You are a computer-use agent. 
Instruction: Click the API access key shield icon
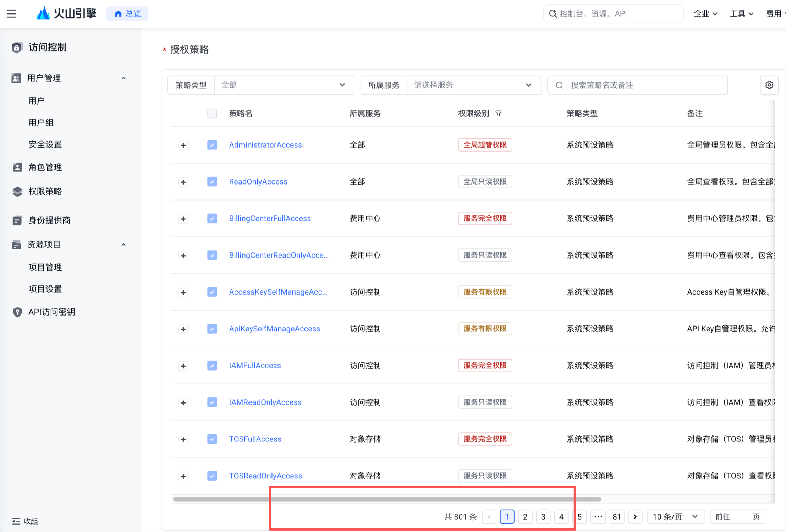tap(17, 312)
